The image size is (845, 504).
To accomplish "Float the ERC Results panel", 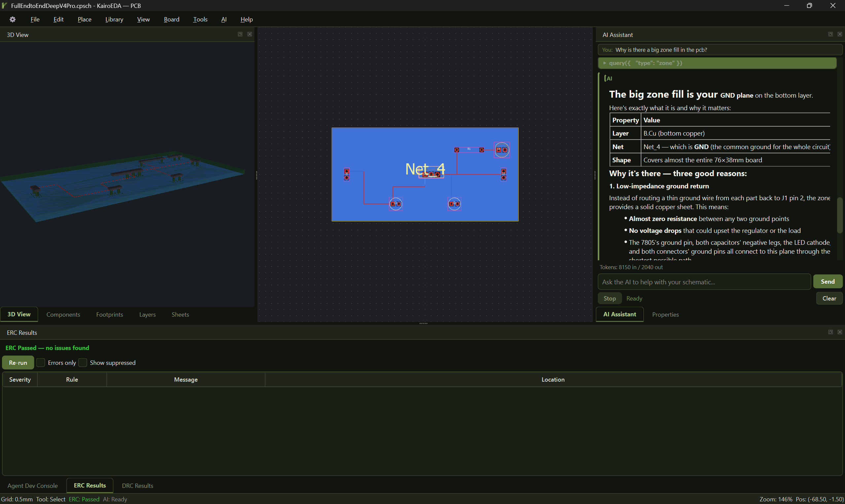I will (x=830, y=332).
